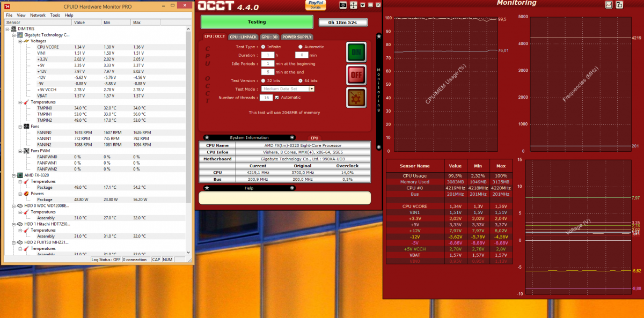
Task: Click the green ON button in OCCT
Action: click(x=356, y=52)
